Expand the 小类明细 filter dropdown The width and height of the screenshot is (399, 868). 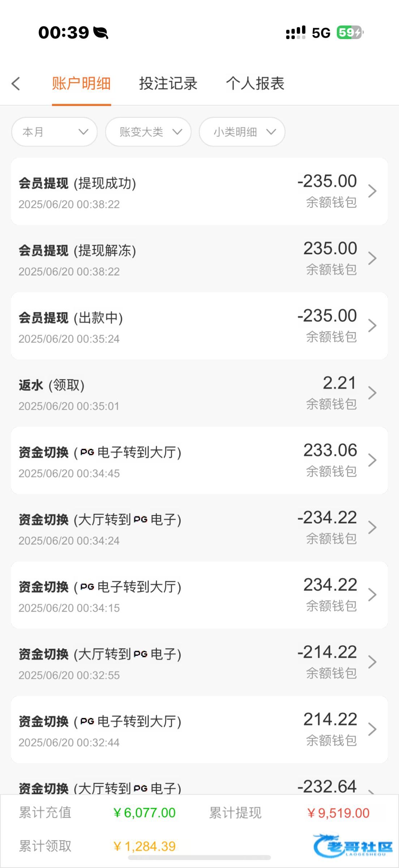coord(242,132)
